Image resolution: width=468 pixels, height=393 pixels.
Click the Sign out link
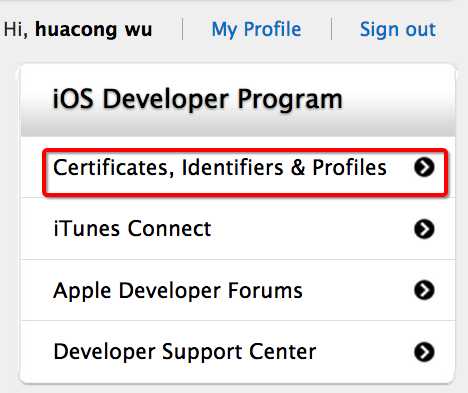click(398, 29)
